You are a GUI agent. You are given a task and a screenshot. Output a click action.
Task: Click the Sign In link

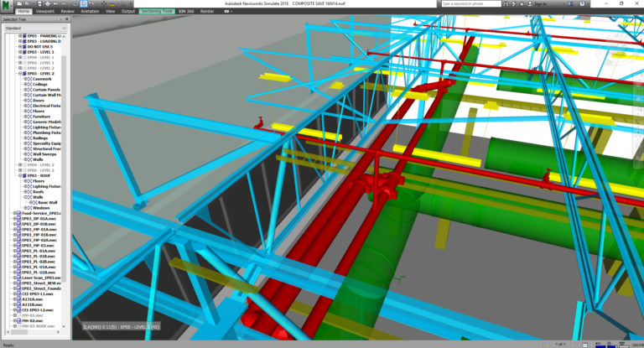point(541,3)
